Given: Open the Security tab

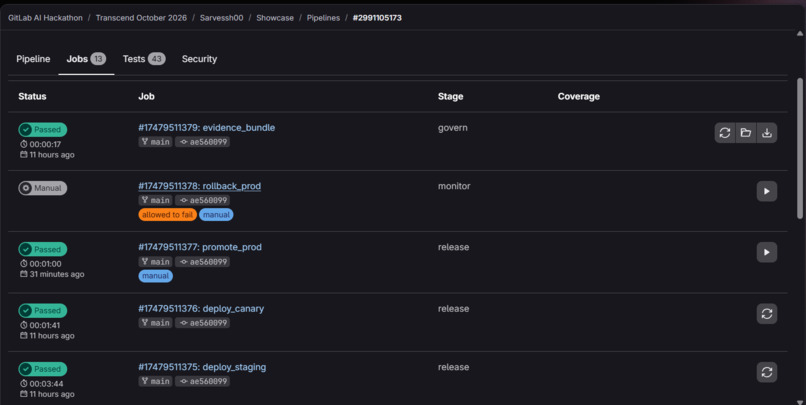Looking at the screenshot, I should 199,59.
